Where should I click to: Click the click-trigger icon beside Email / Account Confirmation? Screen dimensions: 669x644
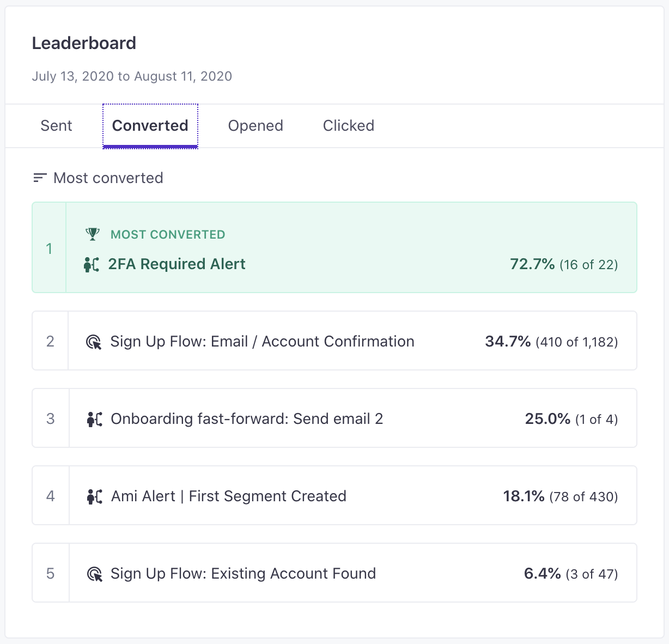pyautogui.click(x=94, y=342)
